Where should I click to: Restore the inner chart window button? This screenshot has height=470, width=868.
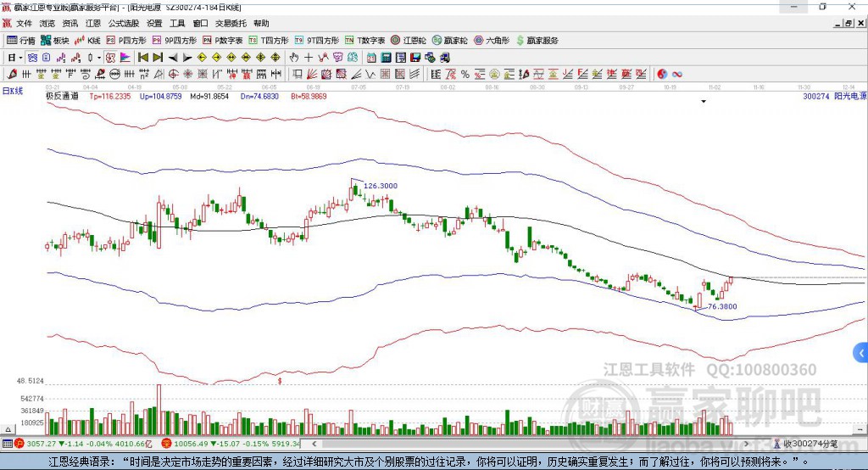(848, 23)
